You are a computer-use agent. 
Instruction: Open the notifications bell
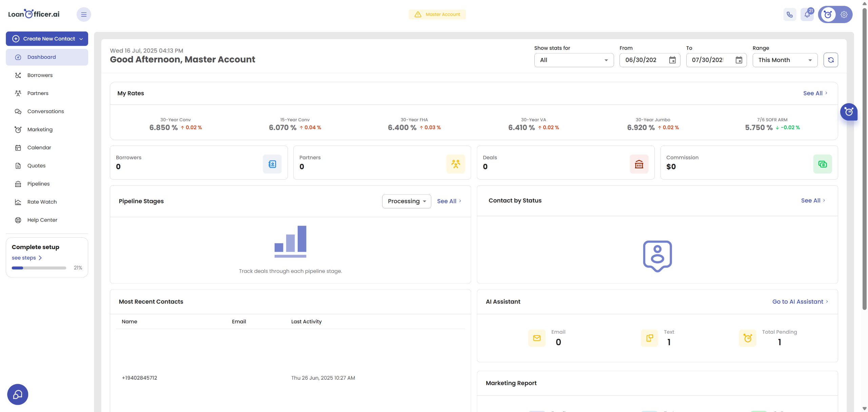[807, 15]
